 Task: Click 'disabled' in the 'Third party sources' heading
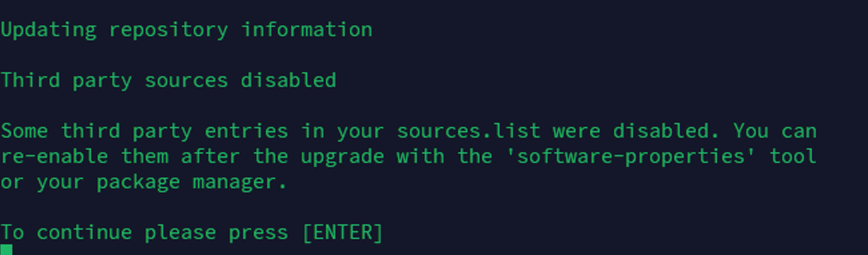point(288,80)
